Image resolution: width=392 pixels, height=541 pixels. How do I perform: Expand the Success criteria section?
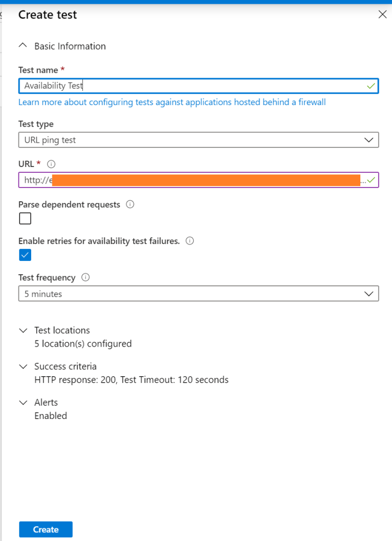point(23,366)
